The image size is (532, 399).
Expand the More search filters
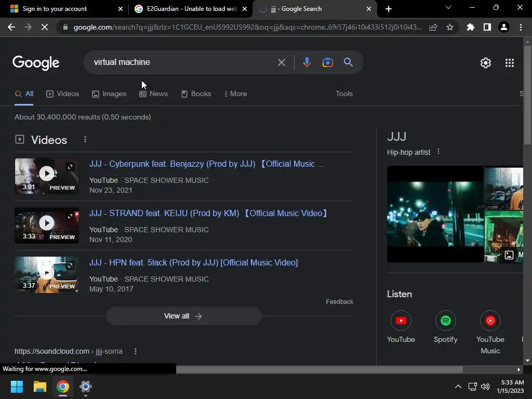pyautogui.click(x=235, y=94)
